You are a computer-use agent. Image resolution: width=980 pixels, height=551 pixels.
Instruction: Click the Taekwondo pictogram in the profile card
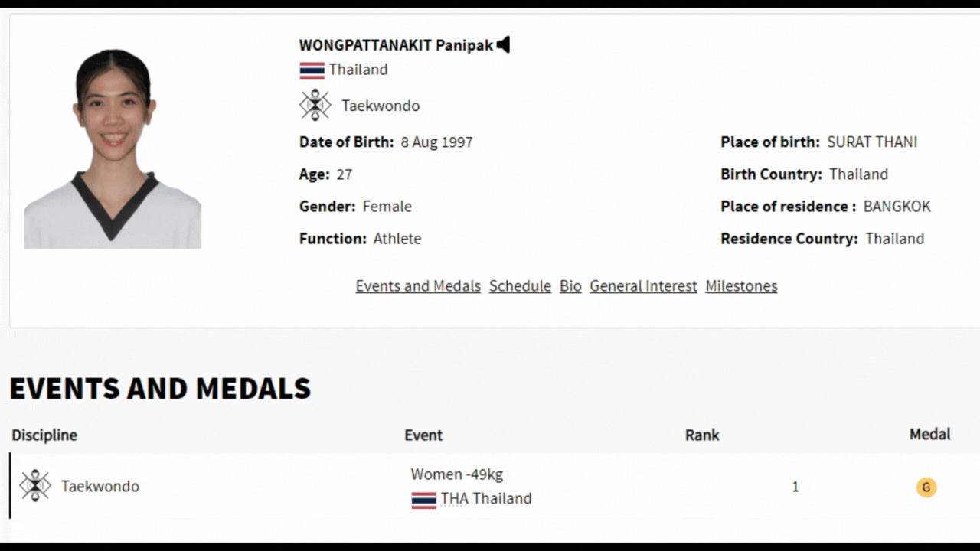[315, 105]
